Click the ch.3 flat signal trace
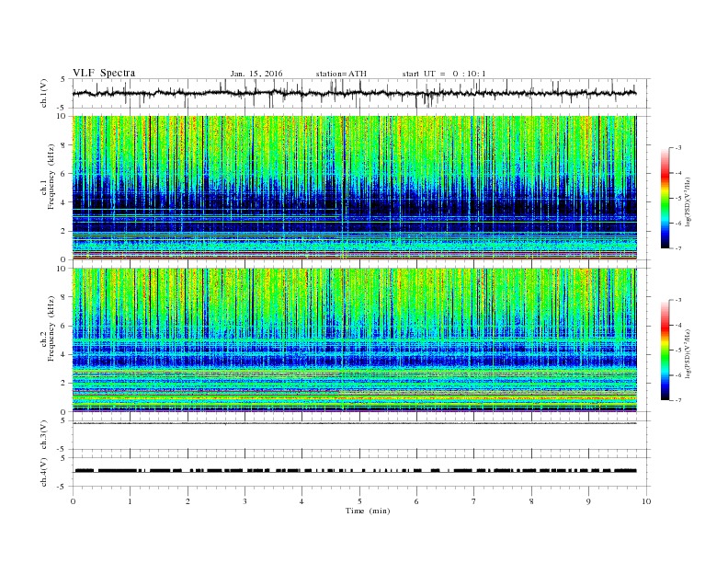The image size is (728, 563). pyautogui.click(x=354, y=423)
